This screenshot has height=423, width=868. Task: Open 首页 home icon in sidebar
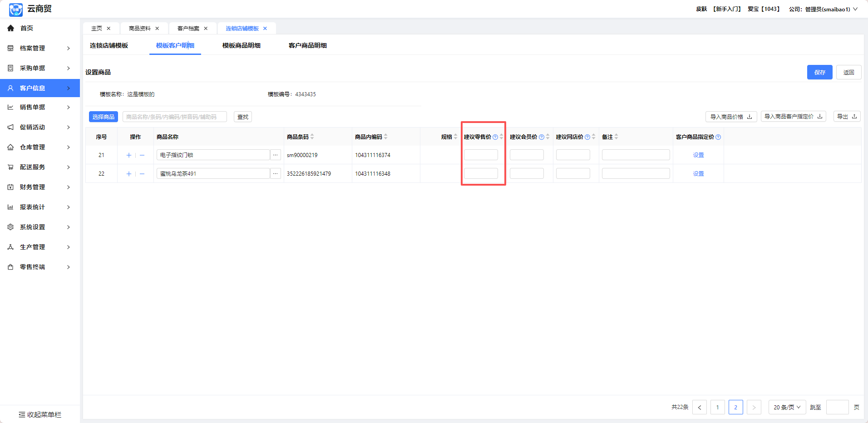11,28
